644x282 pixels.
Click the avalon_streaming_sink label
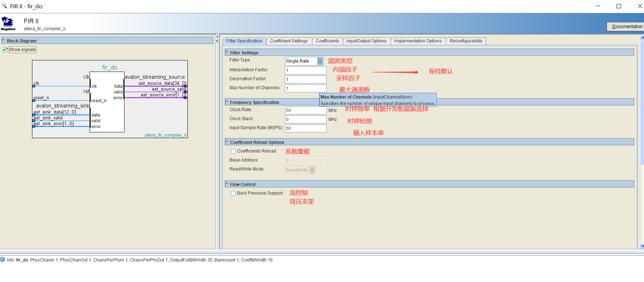click(63, 106)
